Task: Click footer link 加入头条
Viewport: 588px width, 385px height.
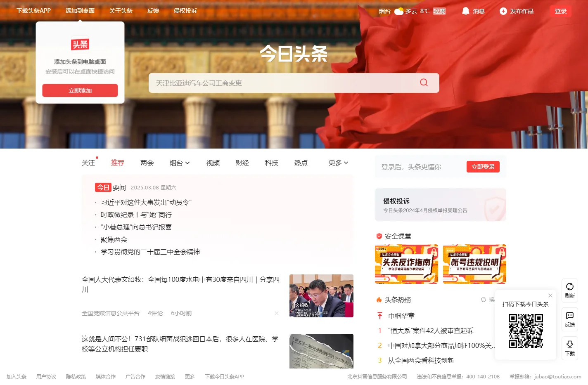Action: click(17, 376)
